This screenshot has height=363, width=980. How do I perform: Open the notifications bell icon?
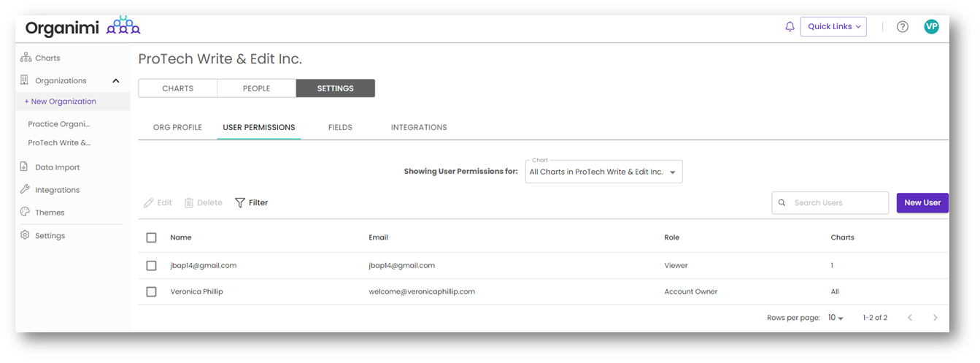[790, 27]
